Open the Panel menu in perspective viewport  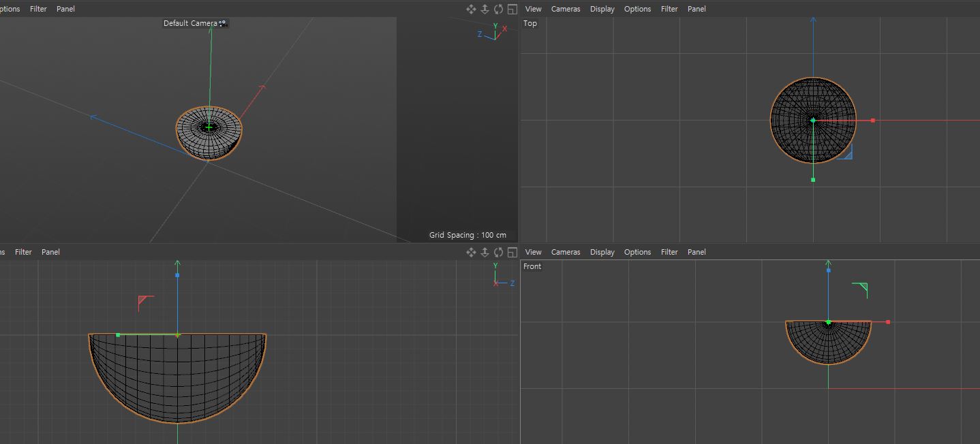[65, 9]
